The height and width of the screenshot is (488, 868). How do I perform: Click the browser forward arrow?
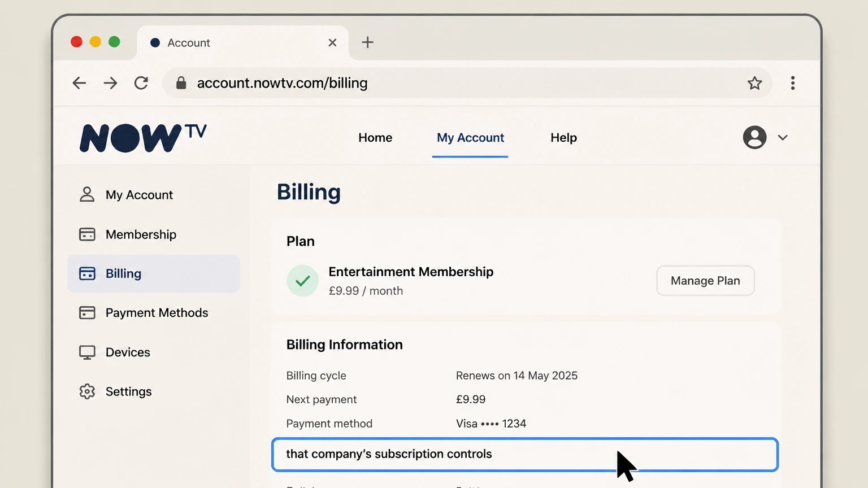111,83
